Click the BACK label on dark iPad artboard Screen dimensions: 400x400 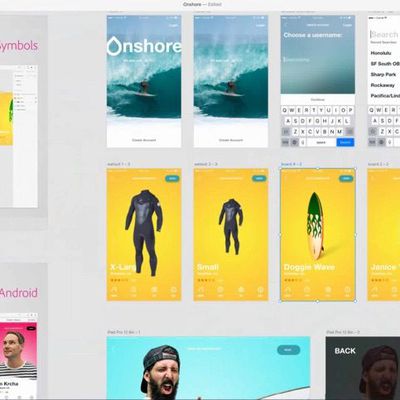tap(345, 351)
